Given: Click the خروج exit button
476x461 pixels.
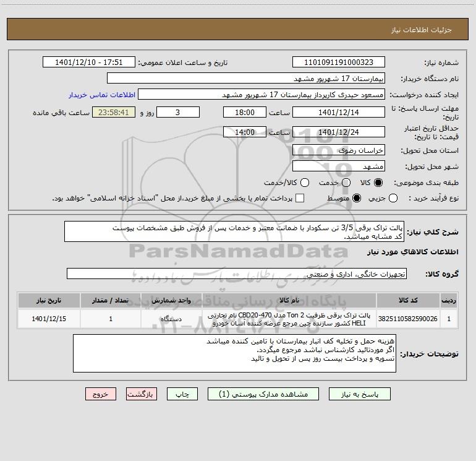Looking at the screenshot, I should point(101,394).
